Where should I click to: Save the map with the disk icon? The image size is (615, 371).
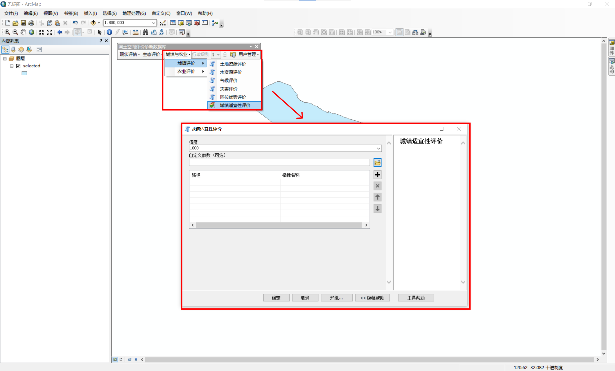(23, 23)
